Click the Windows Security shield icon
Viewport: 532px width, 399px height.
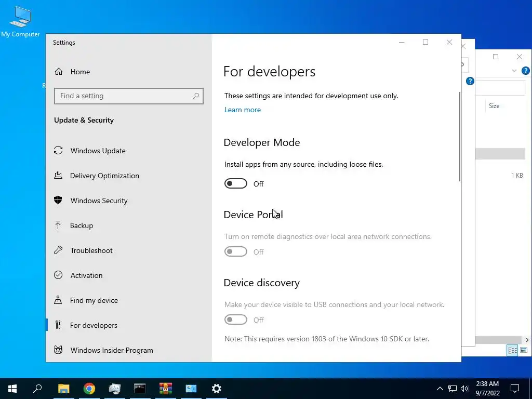(x=58, y=200)
